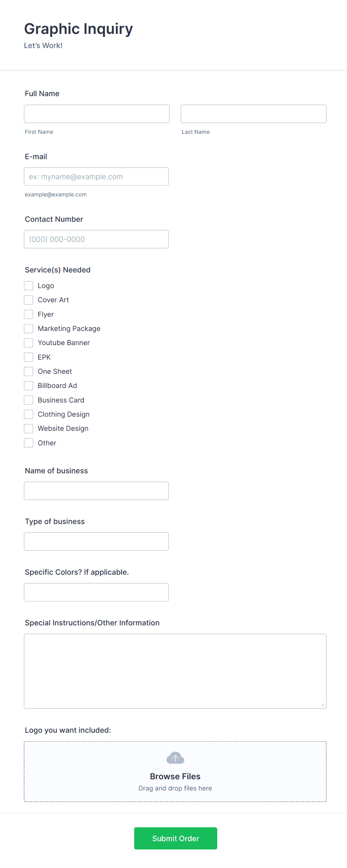The width and height of the screenshot is (347, 868).
Task: Click the Last Name input field
Action: pyautogui.click(x=253, y=114)
